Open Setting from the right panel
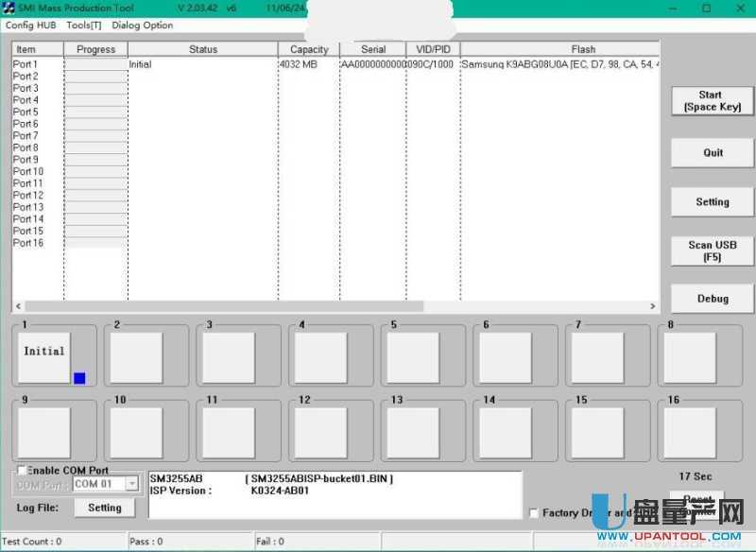 (x=713, y=201)
